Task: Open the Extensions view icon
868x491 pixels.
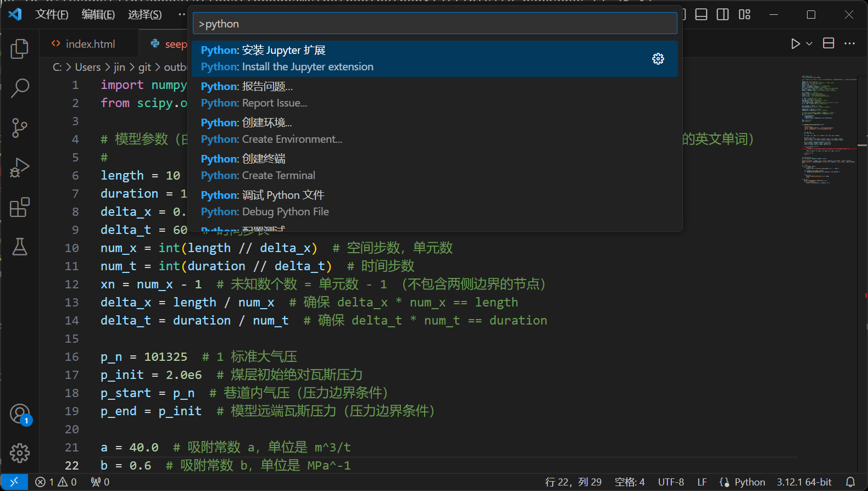Action: (20, 208)
